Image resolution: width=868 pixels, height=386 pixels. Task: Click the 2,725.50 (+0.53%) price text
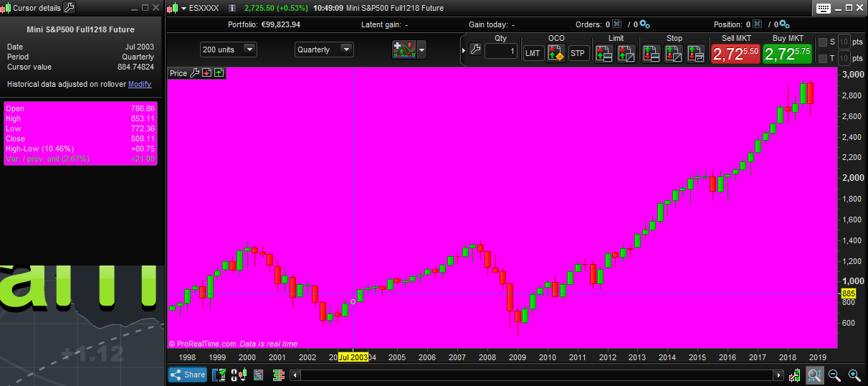[276, 8]
